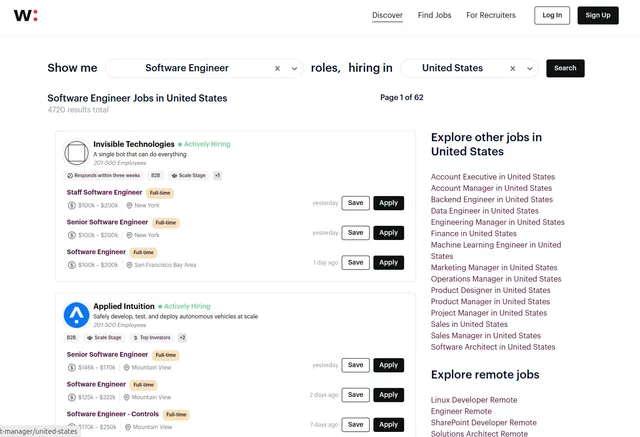Open Finance in United States link
640x437 pixels.
(x=473, y=233)
